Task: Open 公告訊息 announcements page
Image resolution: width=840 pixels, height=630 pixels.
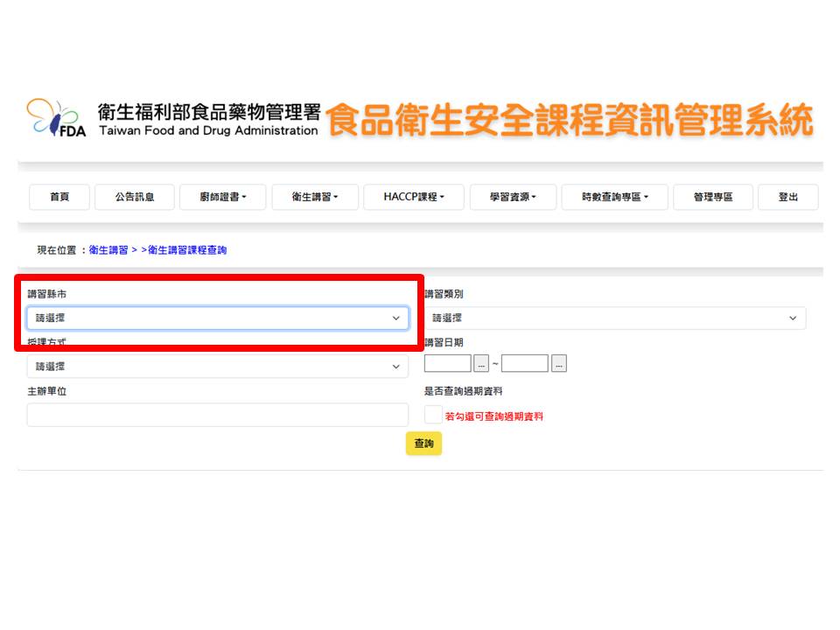Action: [x=135, y=198]
